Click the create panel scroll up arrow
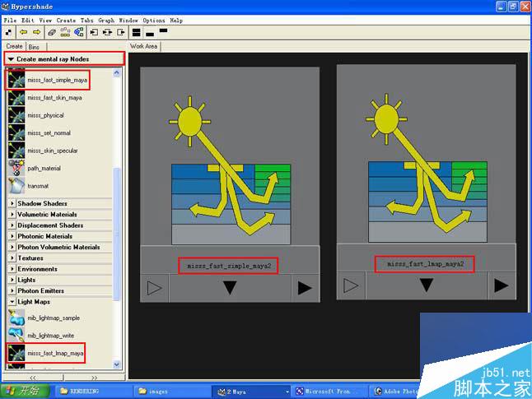This screenshot has width=532, height=399. 116,73
